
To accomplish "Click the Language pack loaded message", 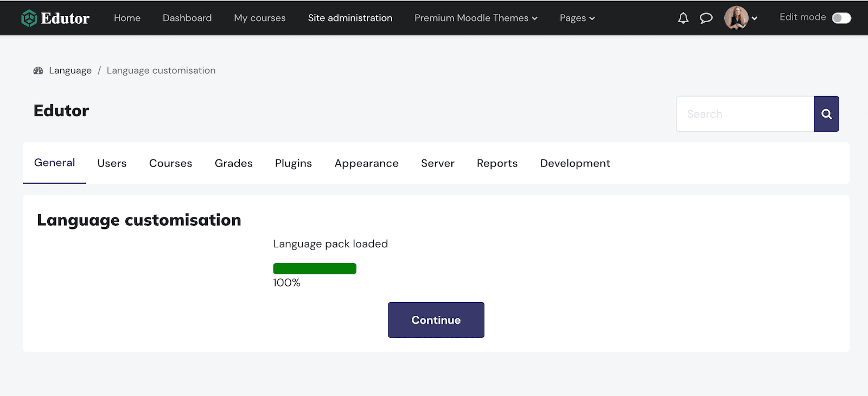I will [330, 244].
